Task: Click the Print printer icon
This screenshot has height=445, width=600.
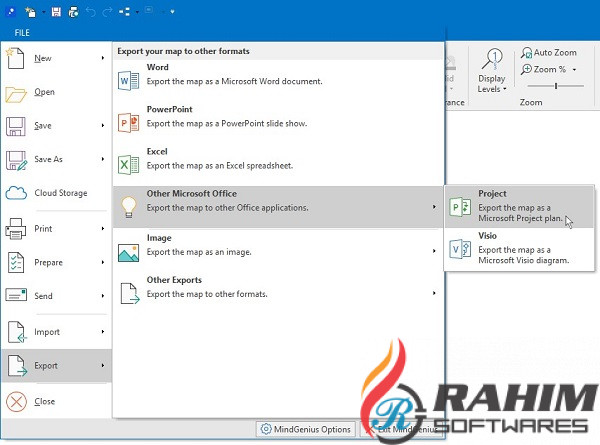Action: (x=15, y=229)
